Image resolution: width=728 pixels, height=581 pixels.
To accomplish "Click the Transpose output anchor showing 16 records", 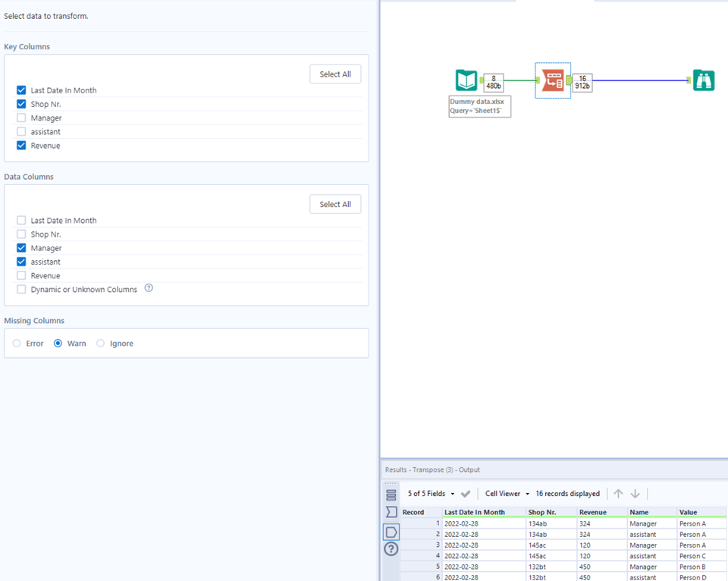I will 569,80.
